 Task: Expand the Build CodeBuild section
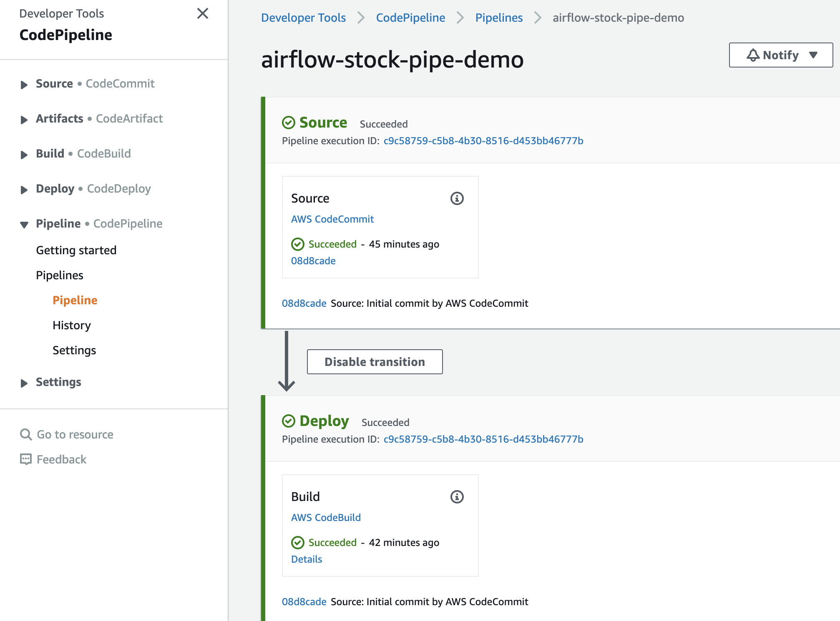(x=24, y=155)
